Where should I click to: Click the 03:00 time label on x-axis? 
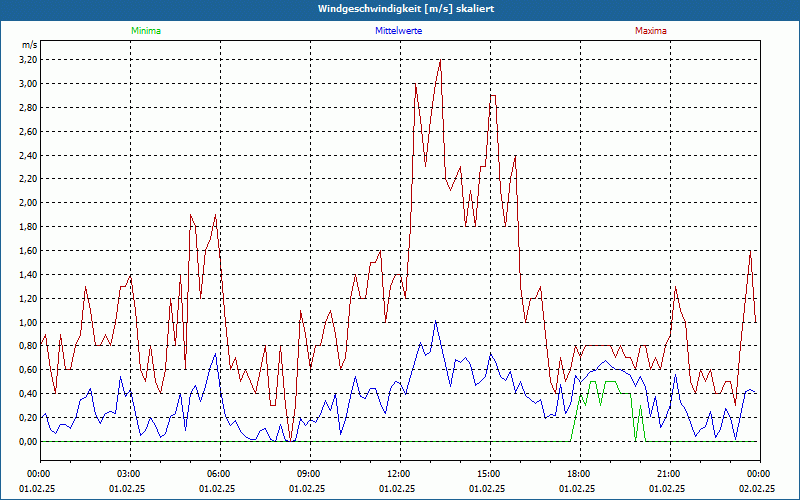pos(127,474)
